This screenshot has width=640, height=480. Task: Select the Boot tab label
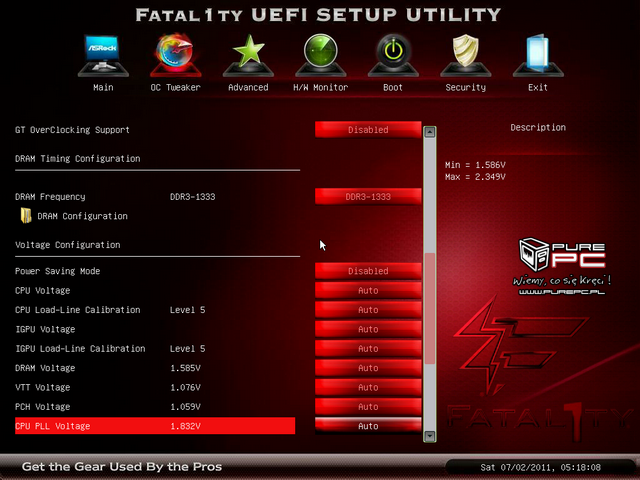point(393,87)
